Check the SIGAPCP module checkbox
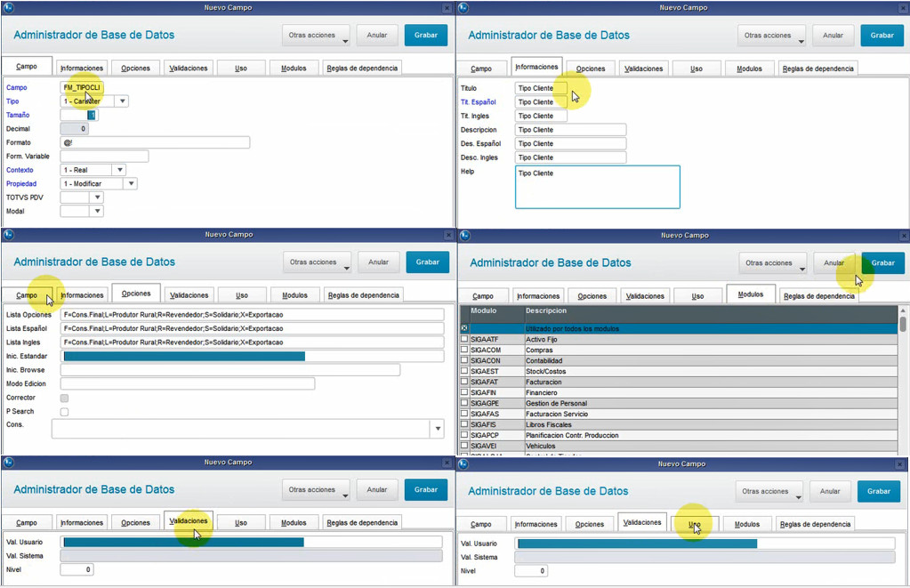 point(464,435)
